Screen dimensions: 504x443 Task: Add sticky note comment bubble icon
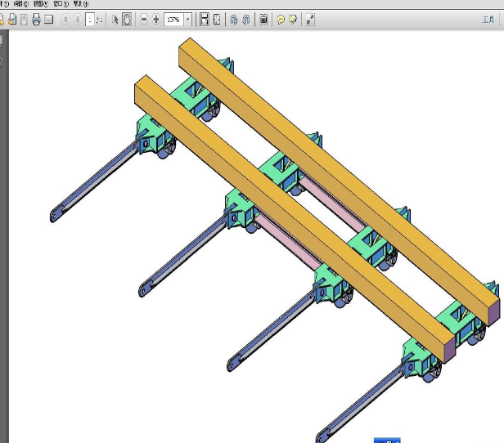[281, 20]
